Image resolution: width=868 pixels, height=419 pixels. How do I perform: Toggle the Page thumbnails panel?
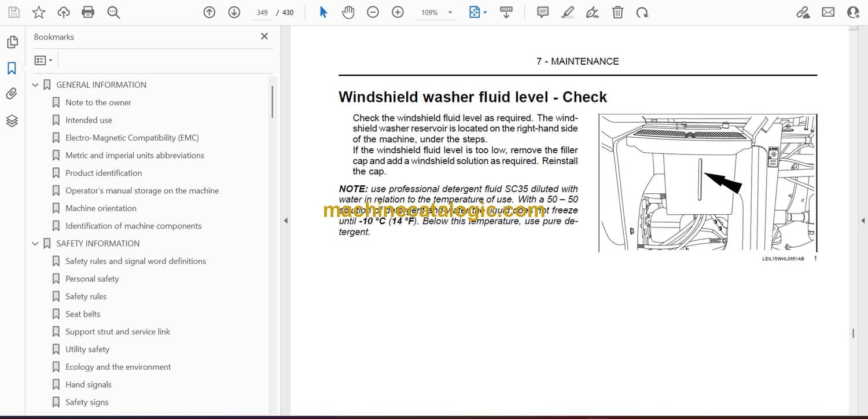click(x=12, y=42)
